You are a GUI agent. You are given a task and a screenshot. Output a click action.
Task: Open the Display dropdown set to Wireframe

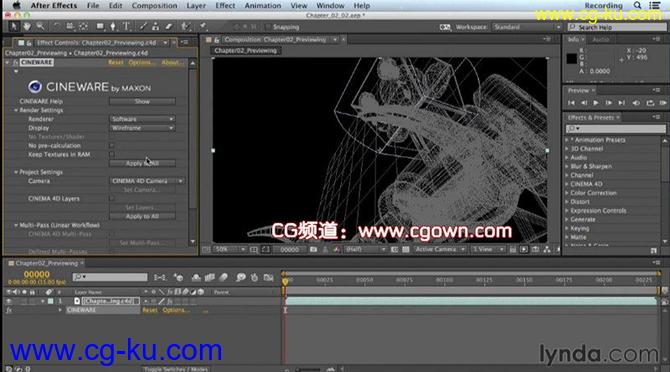[x=142, y=128]
